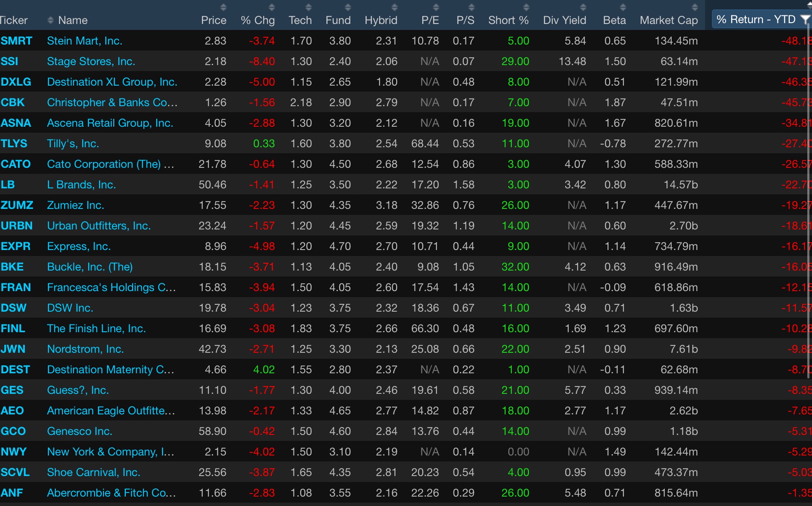This screenshot has height=506, width=812.
Task: Sort by Beta column header
Action: [614, 20]
